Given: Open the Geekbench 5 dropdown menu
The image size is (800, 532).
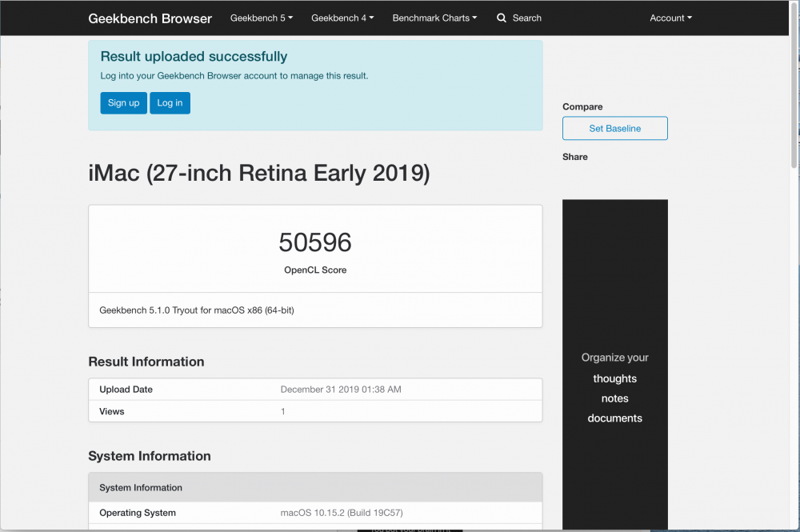Looking at the screenshot, I should [262, 18].
